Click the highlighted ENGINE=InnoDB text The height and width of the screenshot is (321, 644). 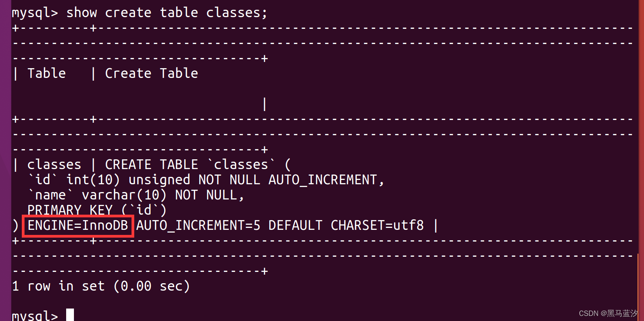(x=78, y=226)
